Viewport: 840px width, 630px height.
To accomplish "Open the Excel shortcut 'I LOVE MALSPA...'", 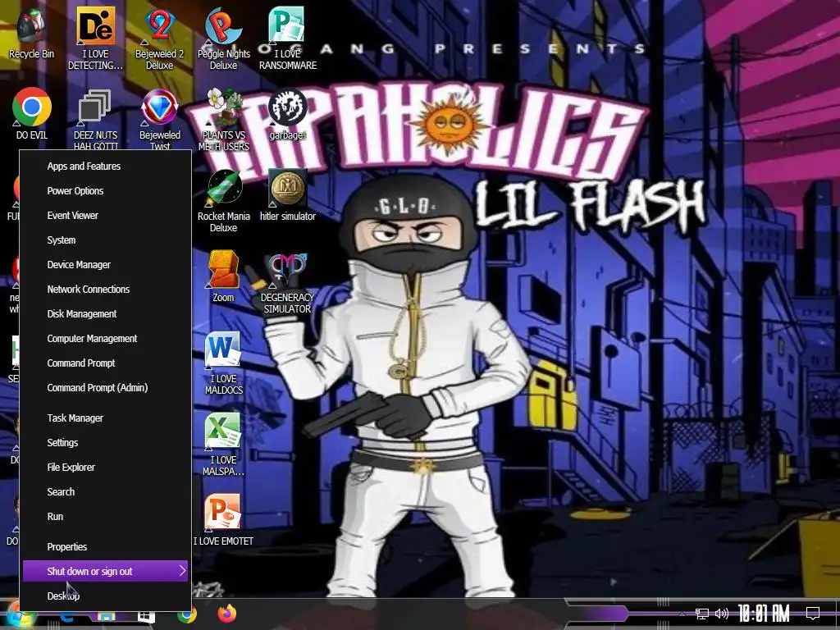I will tap(223, 445).
